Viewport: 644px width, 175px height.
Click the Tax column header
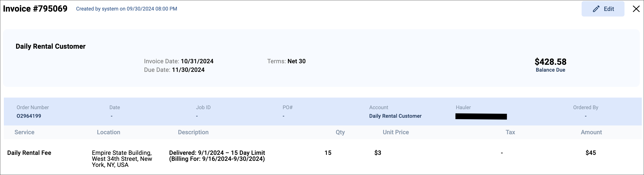[x=510, y=132]
